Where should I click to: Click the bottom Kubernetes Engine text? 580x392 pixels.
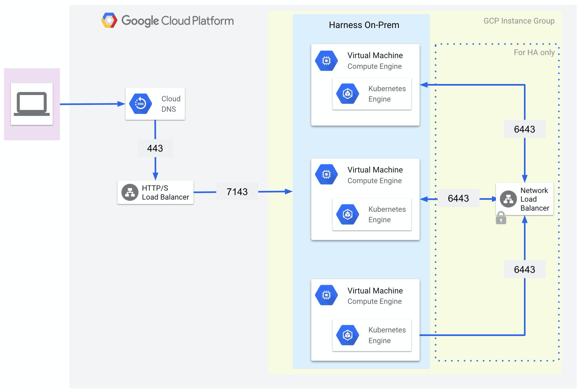(387, 335)
